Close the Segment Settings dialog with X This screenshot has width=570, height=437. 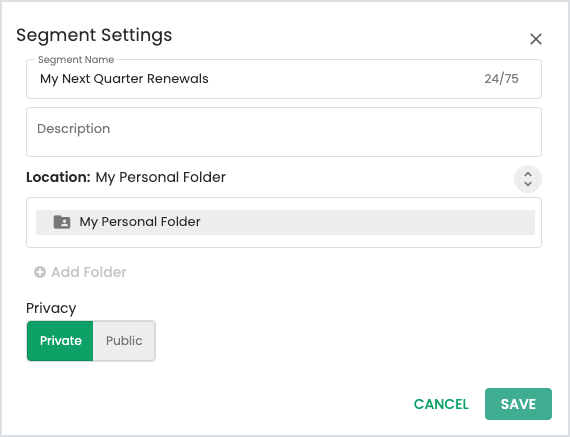[x=535, y=39]
